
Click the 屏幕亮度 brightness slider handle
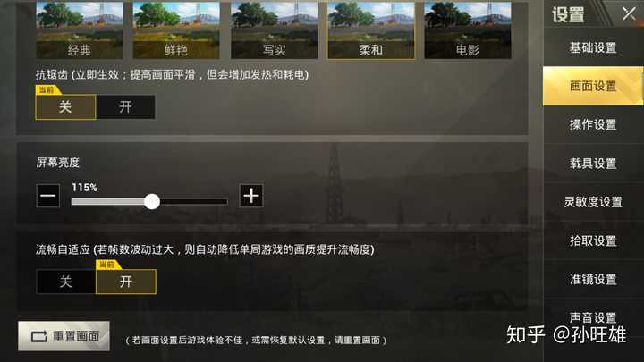(152, 201)
